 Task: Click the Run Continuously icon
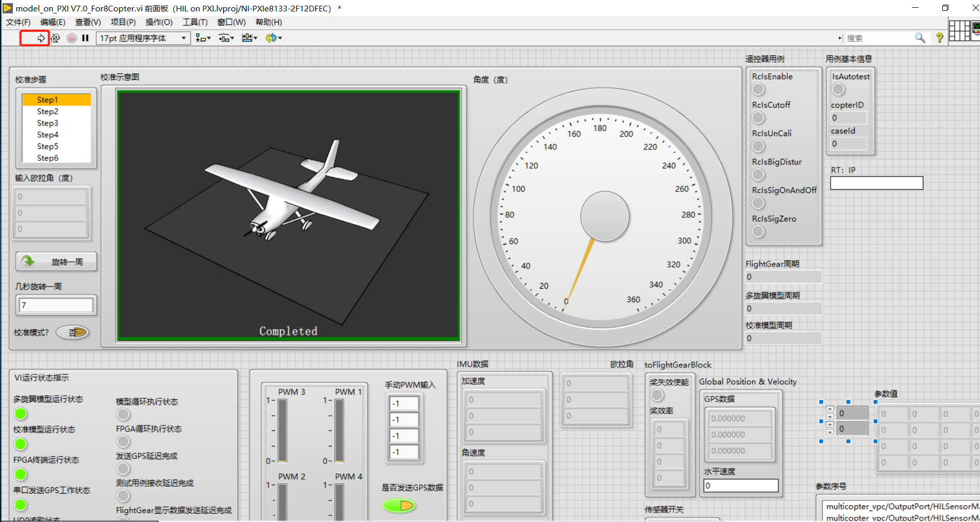coord(55,38)
